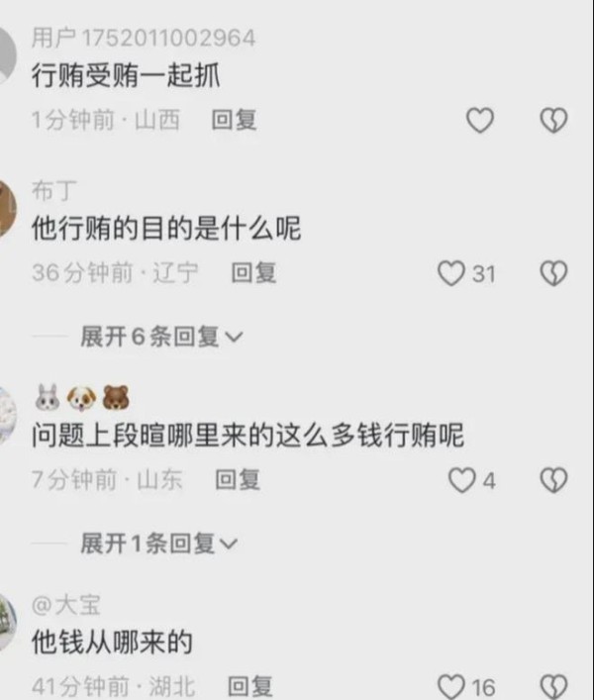Screen dimensions: 594x700
Task: Expand 展开6条回复 replies
Action: point(161,337)
